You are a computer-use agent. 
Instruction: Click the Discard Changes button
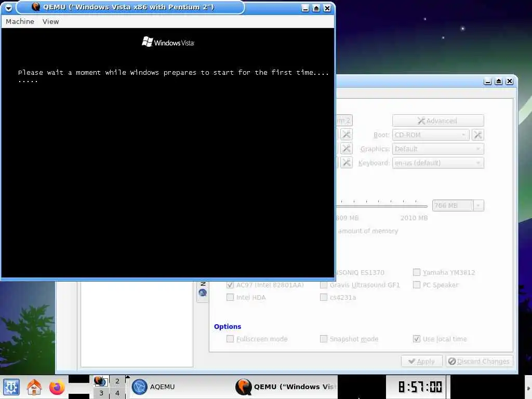[x=480, y=362]
